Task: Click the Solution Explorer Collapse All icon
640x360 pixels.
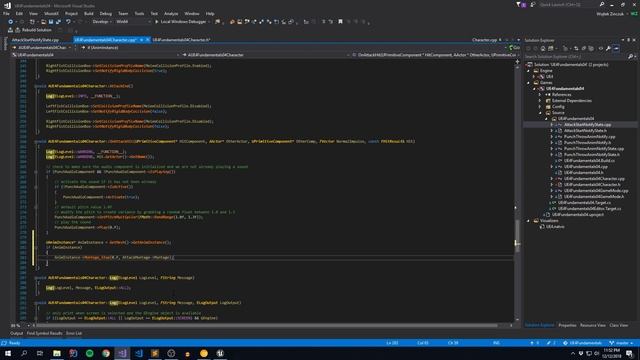Action: [584, 48]
